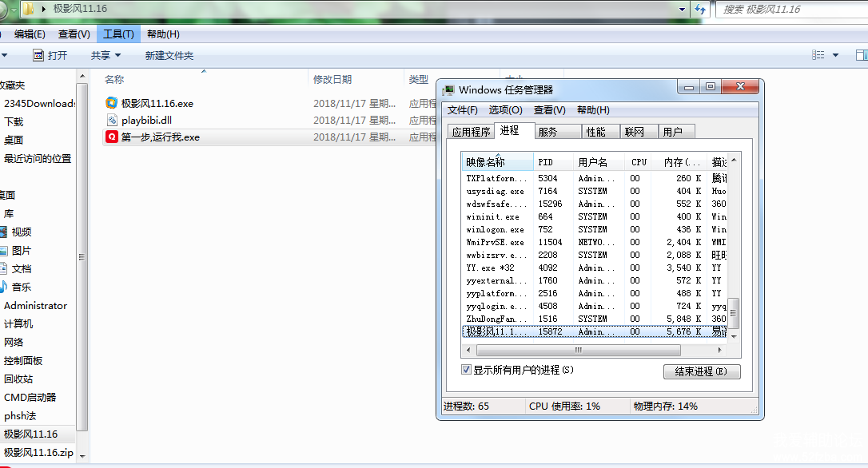Click the process list vertical scrollbar thumb
The image size is (868, 468).
click(x=734, y=313)
